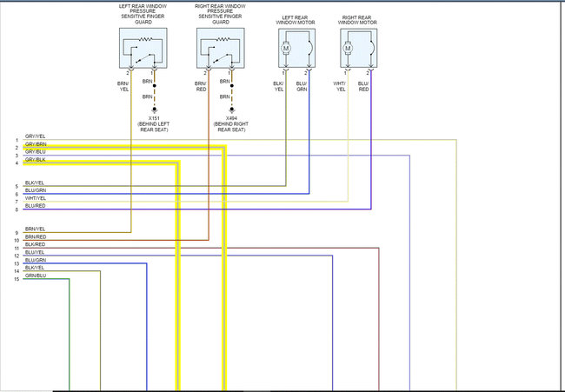Viewport: 565px width, 392px height.
Task: Click the GRY/BLK wire label at pin 4
Action: [36, 160]
